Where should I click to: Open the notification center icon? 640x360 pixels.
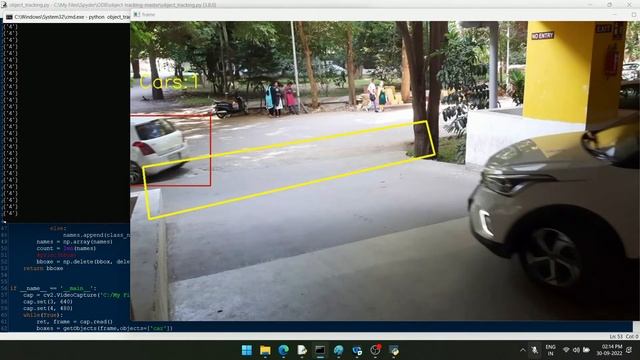pyautogui.click(x=629, y=350)
